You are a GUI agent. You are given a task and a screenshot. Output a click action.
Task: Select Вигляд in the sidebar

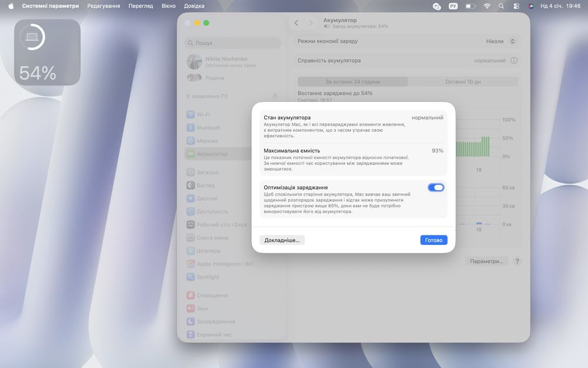[232, 185]
